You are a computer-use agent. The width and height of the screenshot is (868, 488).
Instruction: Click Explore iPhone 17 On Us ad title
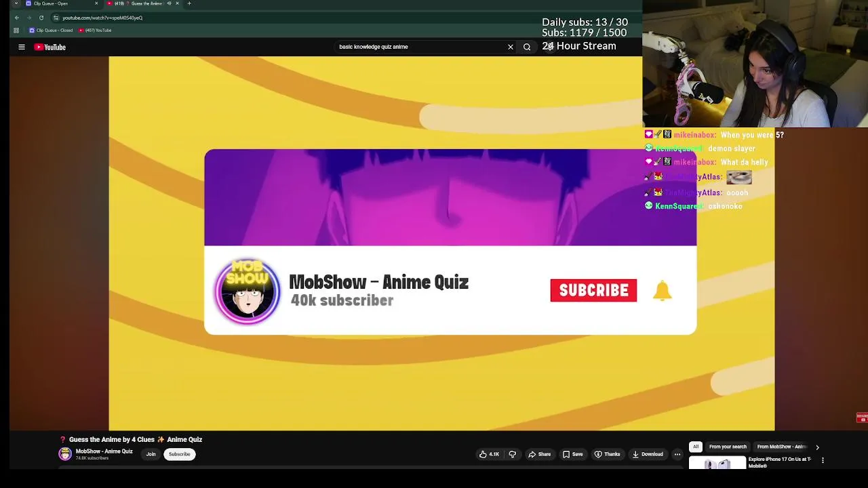780,462
